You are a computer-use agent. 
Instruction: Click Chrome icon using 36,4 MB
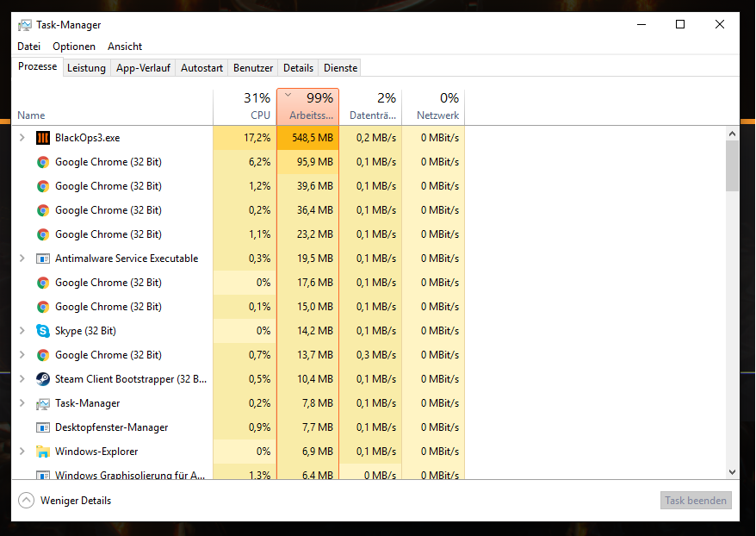point(43,210)
